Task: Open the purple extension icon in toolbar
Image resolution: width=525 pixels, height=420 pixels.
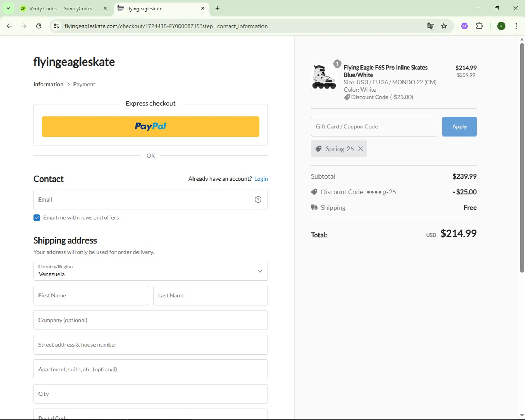Action: coord(464,26)
